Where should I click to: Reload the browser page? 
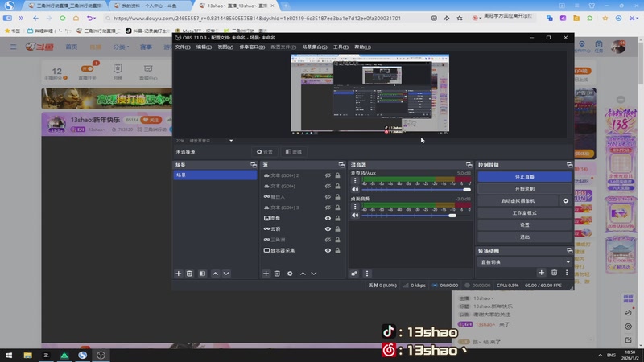[x=63, y=18]
